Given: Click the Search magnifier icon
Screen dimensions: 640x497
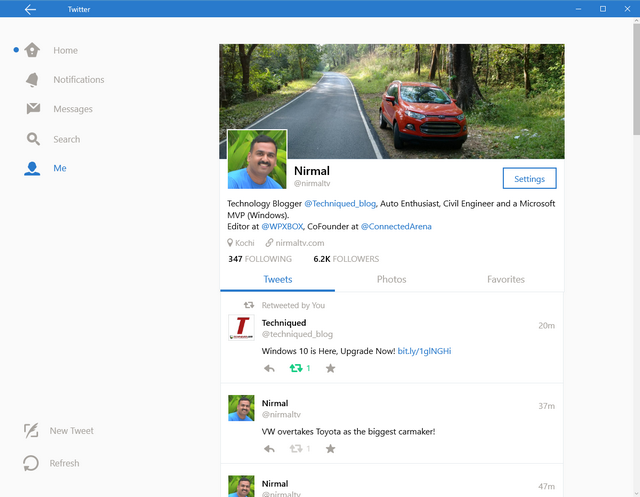Looking at the screenshot, I should 33,139.
